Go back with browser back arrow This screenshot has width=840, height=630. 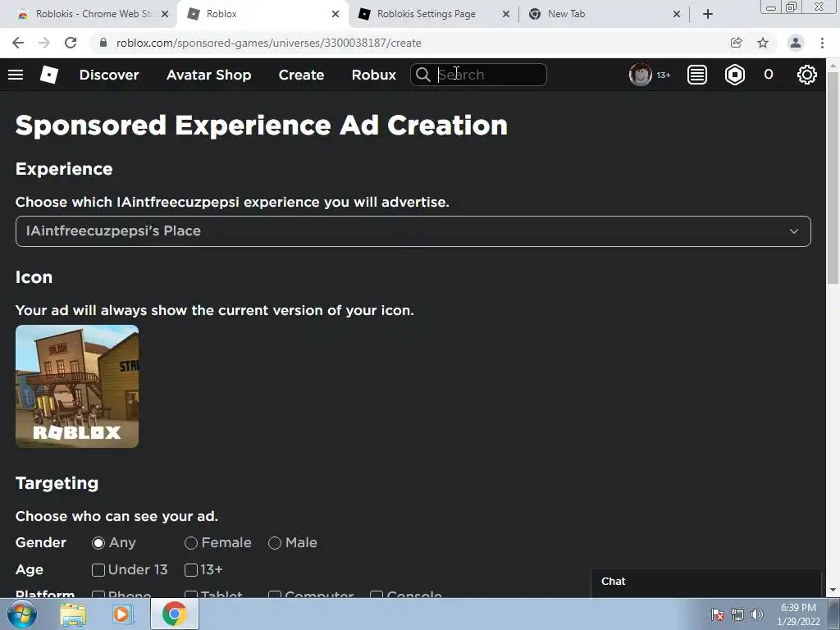pyautogui.click(x=18, y=43)
